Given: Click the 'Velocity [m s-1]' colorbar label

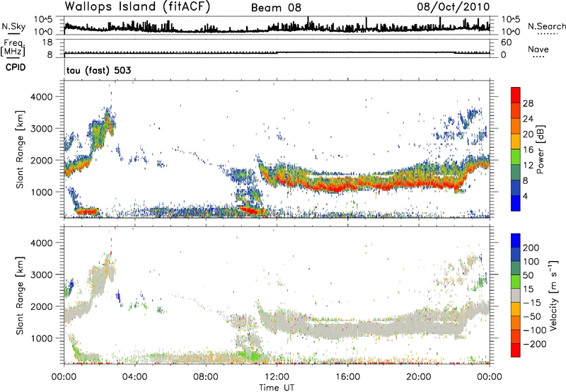Looking at the screenshot, I should coord(553,295).
